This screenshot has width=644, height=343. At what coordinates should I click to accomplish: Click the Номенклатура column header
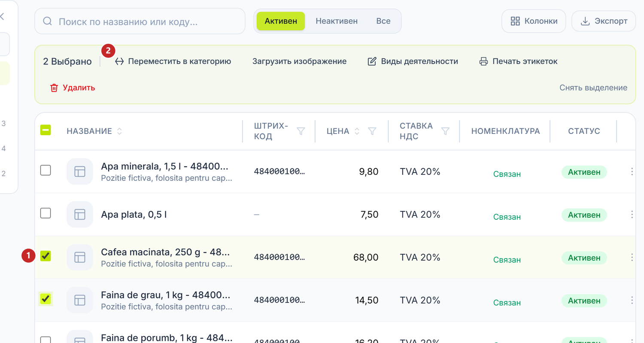tap(505, 131)
